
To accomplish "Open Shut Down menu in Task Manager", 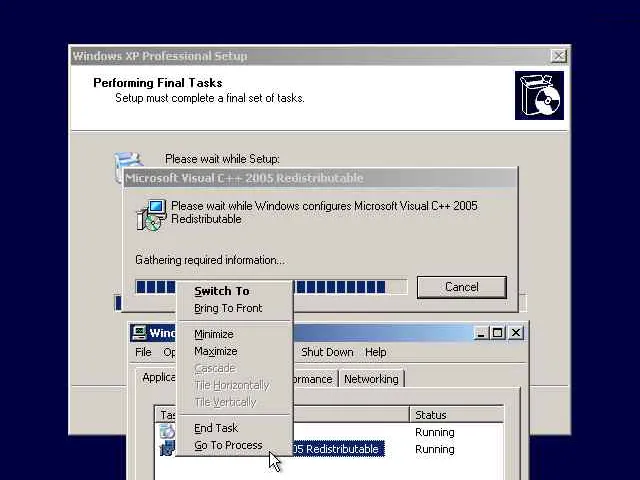I will tap(327, 352).
